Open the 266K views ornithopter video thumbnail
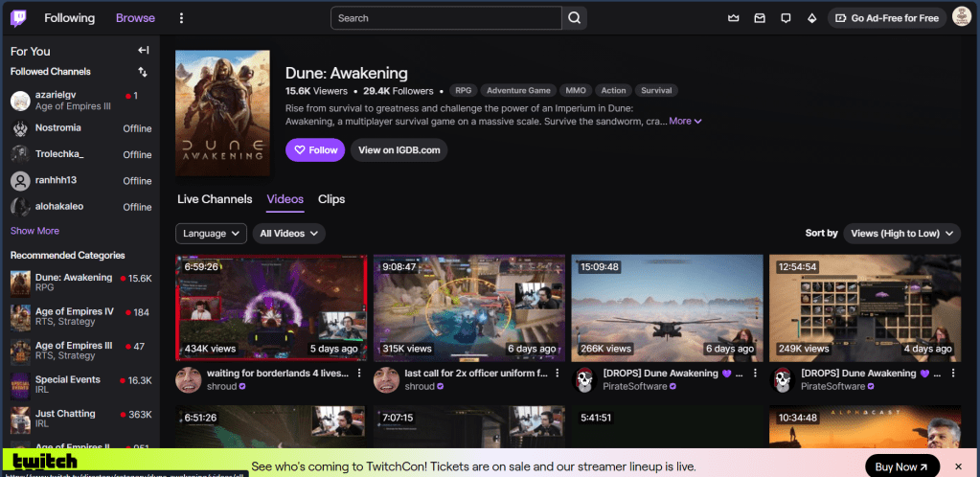This screenshot has width=980, height=477. pos(667,307)
